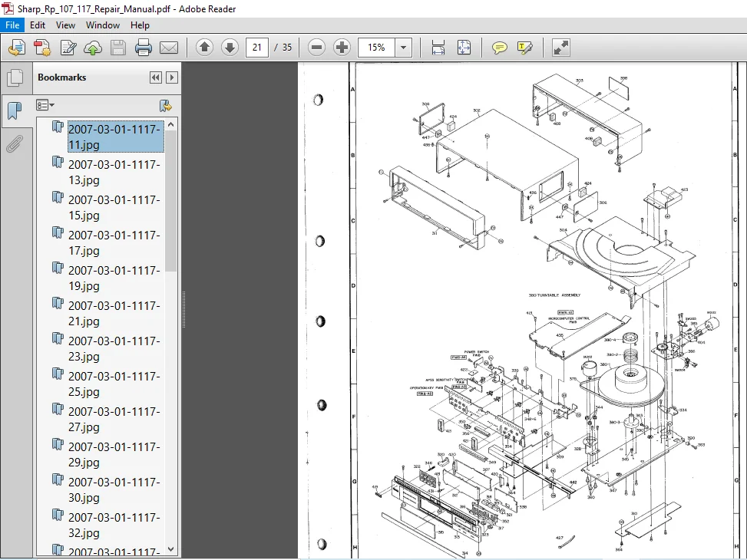Screen dimensions: 747x560
Task: Select bookmark 2007-03-01-1117-25.jpg
Action: click(x=114, y=384)
